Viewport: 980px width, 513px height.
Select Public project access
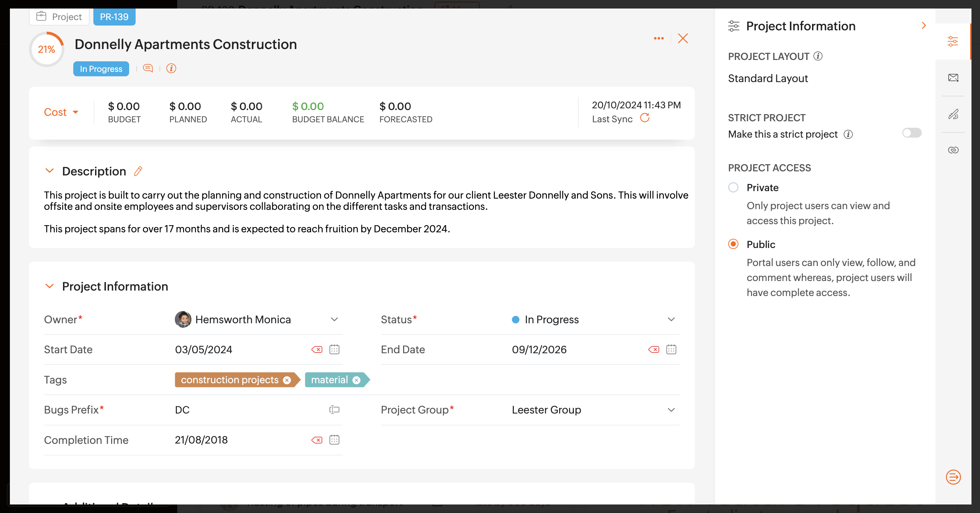coord(733,244)
